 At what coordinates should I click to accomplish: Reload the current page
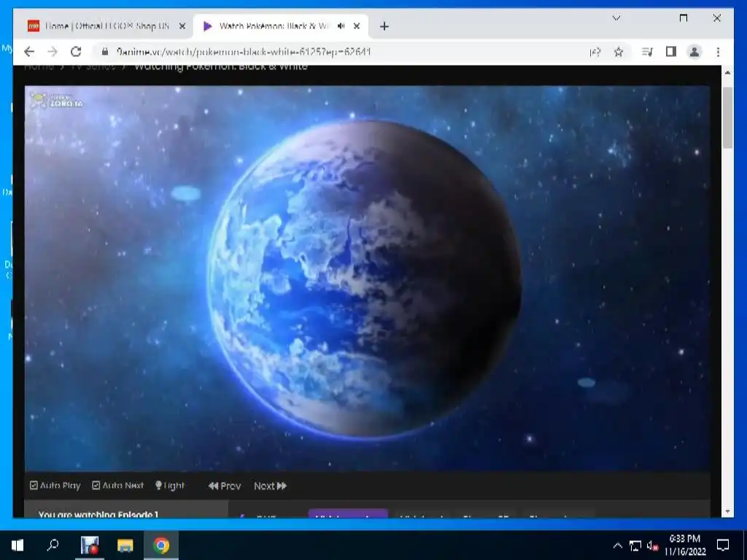click(76, 52)
